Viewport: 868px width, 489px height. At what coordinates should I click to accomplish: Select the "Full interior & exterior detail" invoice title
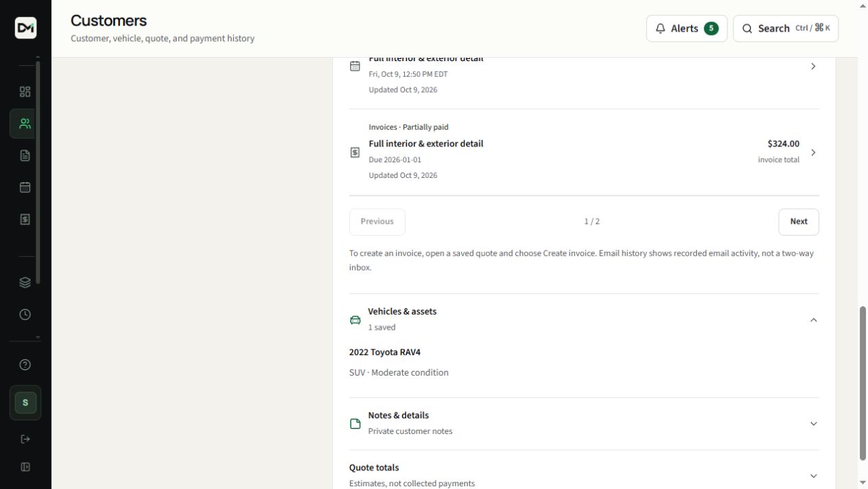(426, 144)
